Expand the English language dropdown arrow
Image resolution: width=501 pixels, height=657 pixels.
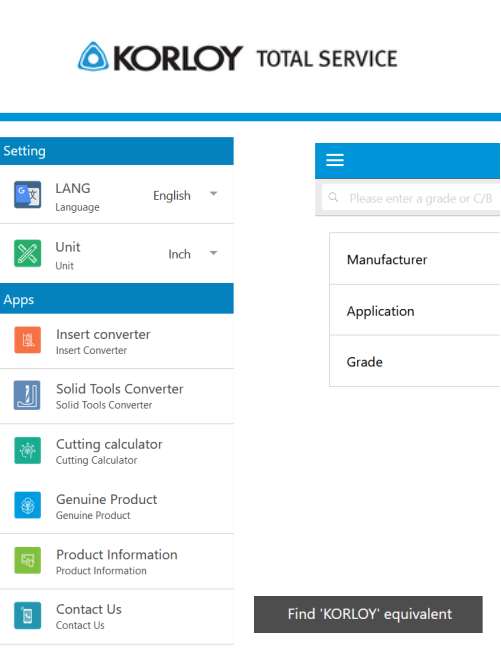click(214, 194)
